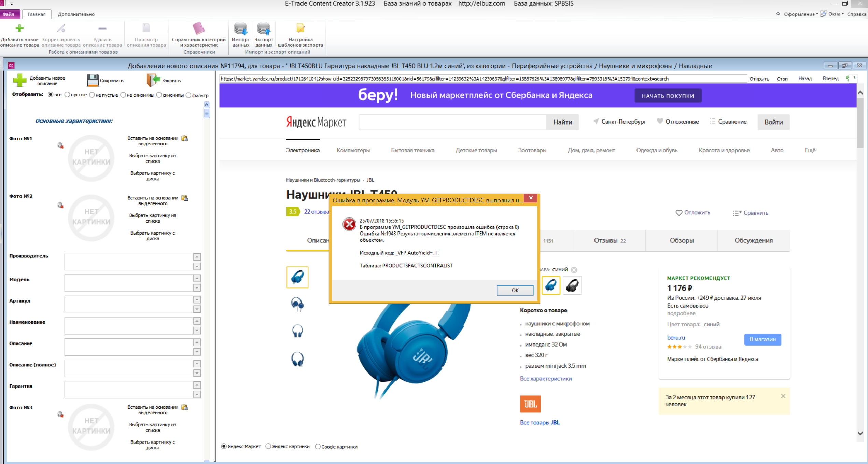The height and width of the screenshot is (464, 868).
Task: Click the orange JBL brand logo
Action: (x=530, y=404)
